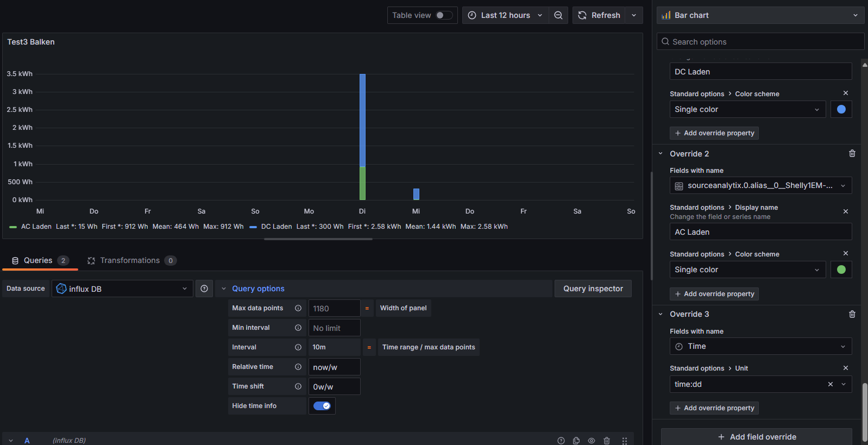Image resolution: width=868 pixels, height=445 pixels.
Task: Edit the AC Laden display name field
Action: coord(760,232)
